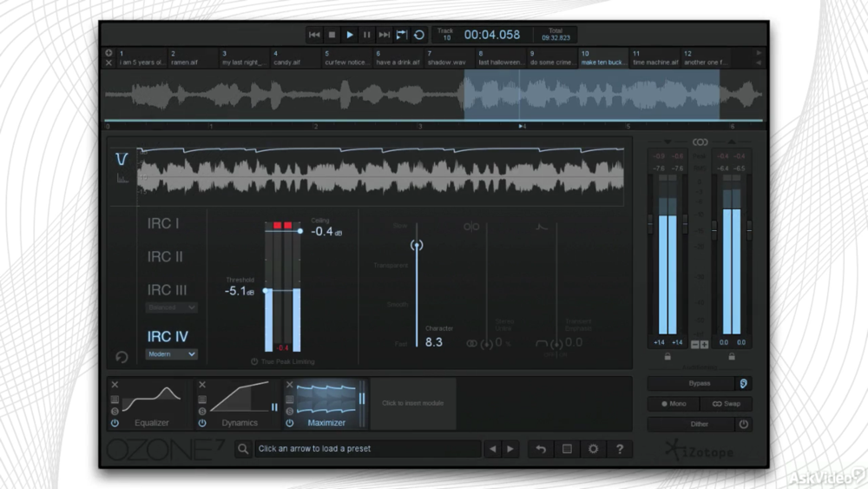
Task: Click the preset search magnifier icon
Action: click(243, 449)
